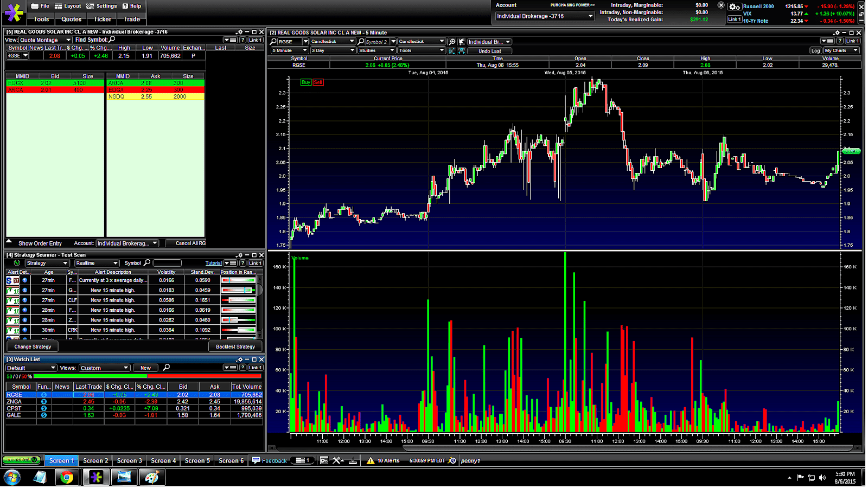Image resolution: width=868 pixels, height=488 pixels.
Task: Toggle the connected status indicator
Action: [x=22, y=460]
